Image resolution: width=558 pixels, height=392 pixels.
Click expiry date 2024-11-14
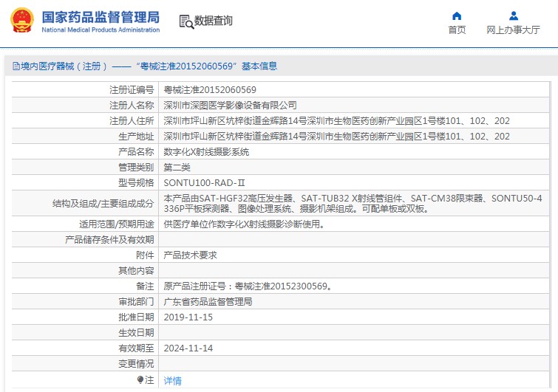click(x=188, y=348)
